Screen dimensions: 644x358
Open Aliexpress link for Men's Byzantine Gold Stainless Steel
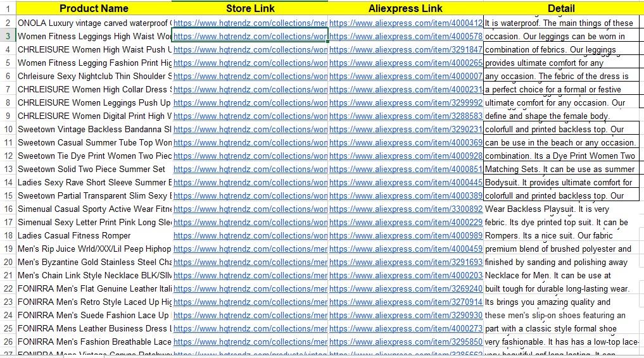[406, 262]
